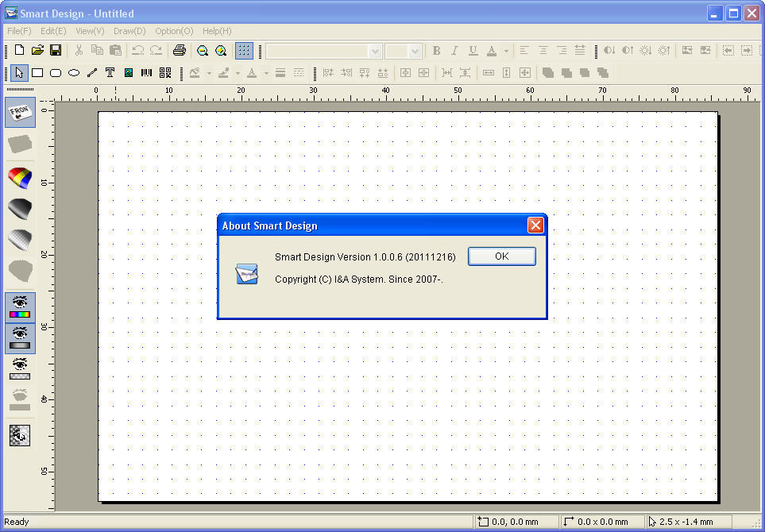Align text right
765x532 pixels.
(562, 50)
